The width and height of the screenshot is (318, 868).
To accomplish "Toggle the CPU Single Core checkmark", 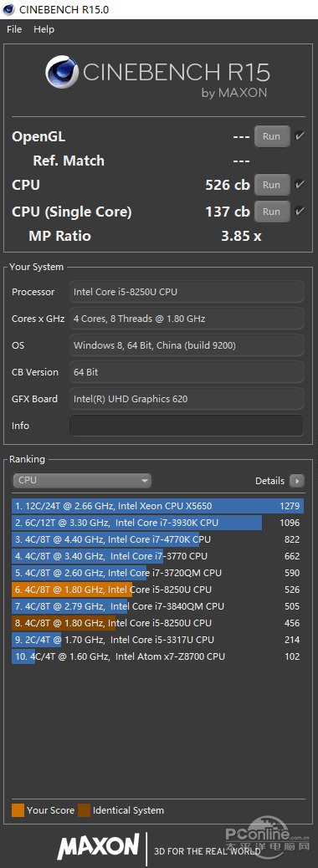I will pos(300,211).
